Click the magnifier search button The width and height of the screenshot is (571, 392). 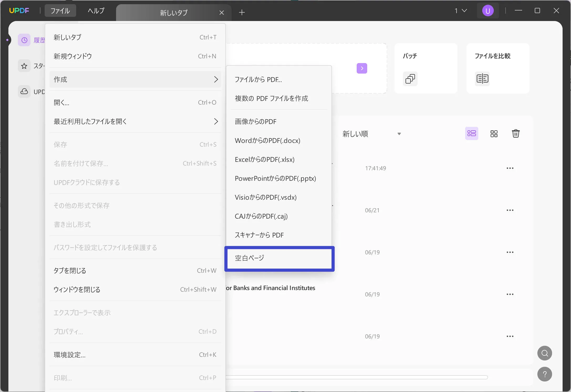(x=544, y=353)
